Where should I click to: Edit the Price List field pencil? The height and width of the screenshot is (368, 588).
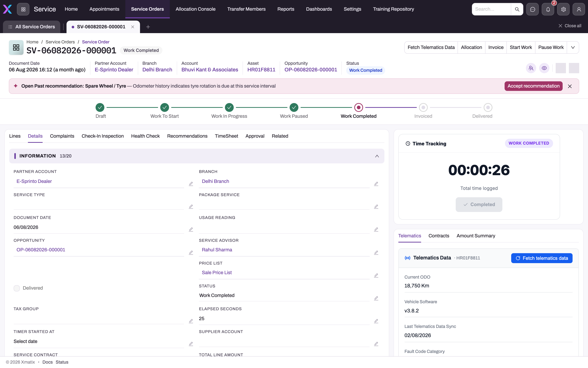376,275
